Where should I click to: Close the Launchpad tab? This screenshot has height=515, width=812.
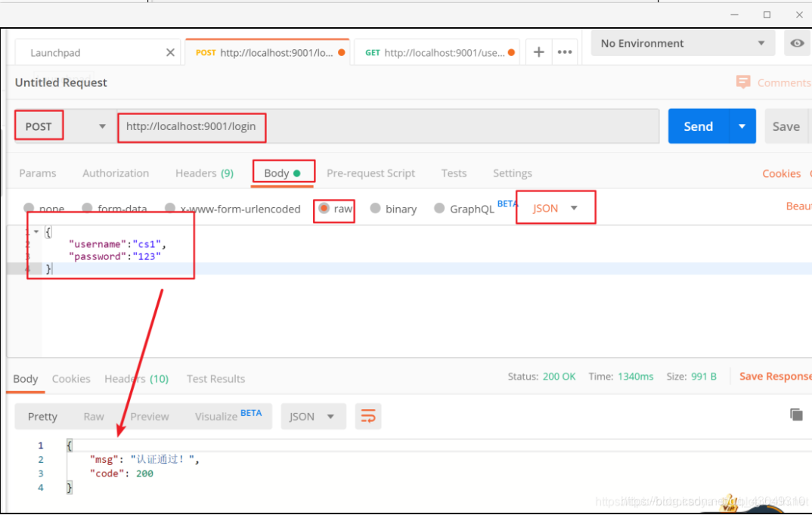pyautogui.click(x=170, y=52)
